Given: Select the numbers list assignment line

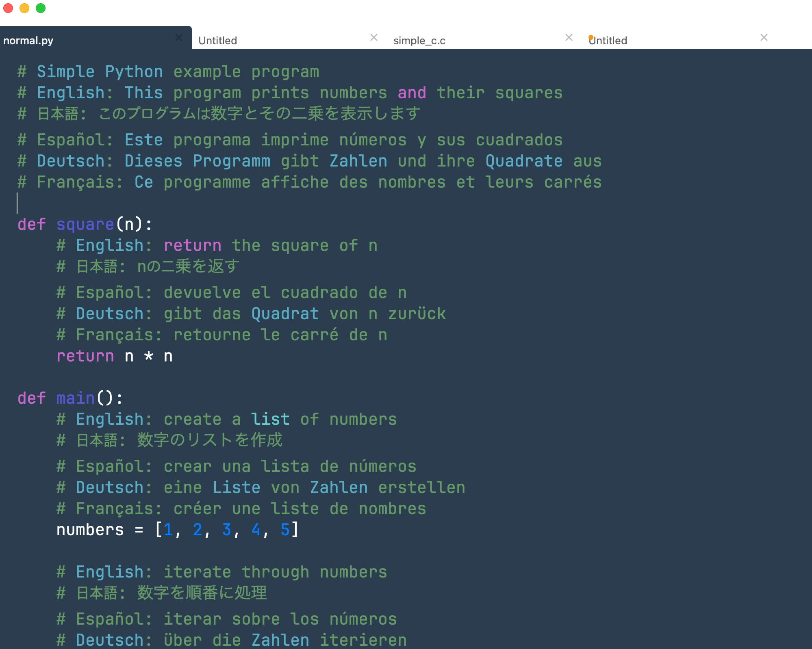Looking at the screenshot, I should tap(177, 529).
